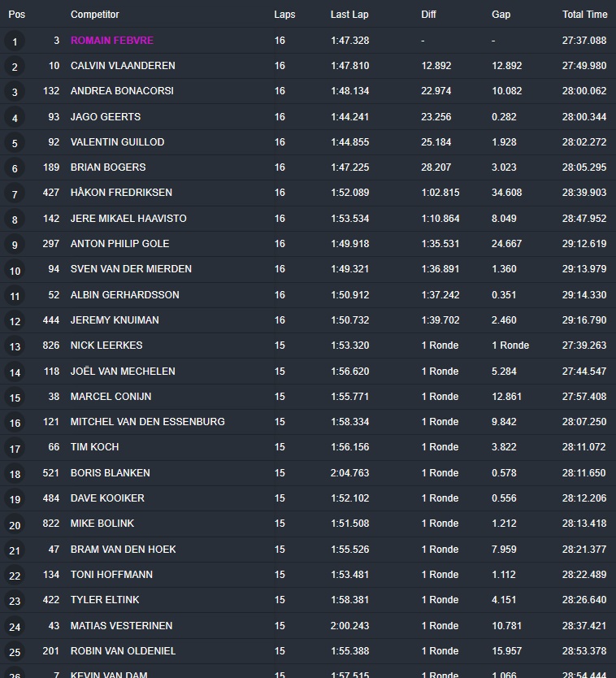The width and height of the screenshot is (616, 678).
Task: Select the position 13 circle badge
Action: 15,347
